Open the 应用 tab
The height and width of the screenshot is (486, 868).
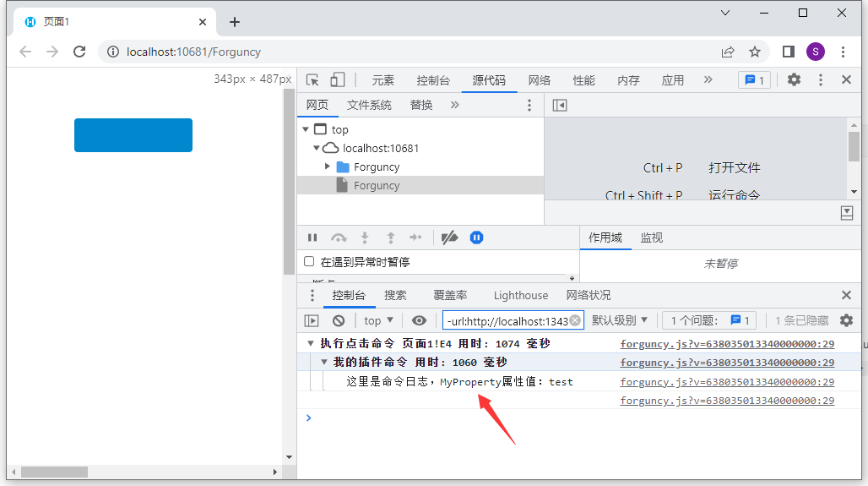[x=673, y=80]
